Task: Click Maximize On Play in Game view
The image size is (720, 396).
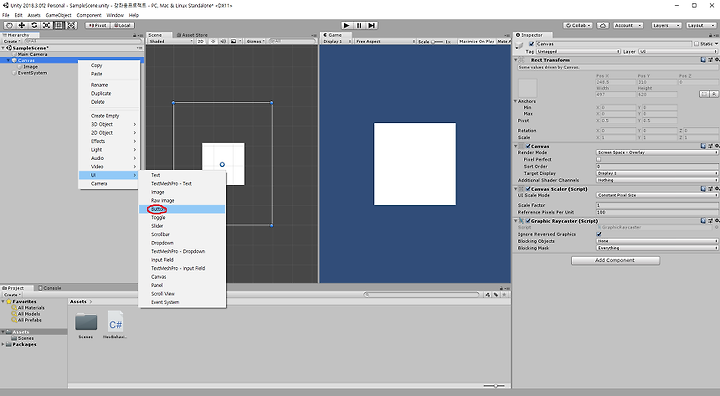Action: (x=476, y=41)
